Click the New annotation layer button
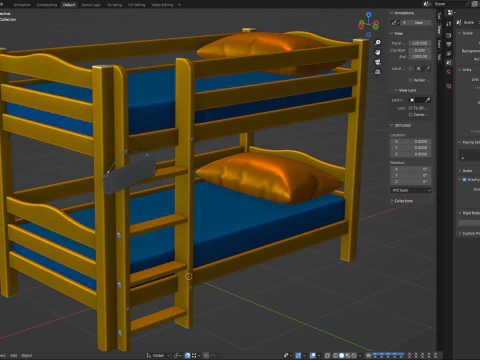Screen dimensions: 480x360 pyautogui.click(x=416, y=23)
